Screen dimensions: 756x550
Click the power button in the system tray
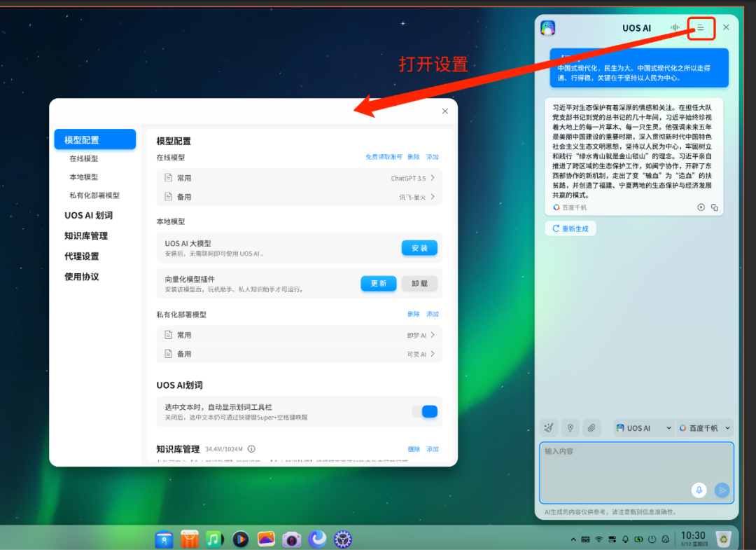[x=652, y=539]
